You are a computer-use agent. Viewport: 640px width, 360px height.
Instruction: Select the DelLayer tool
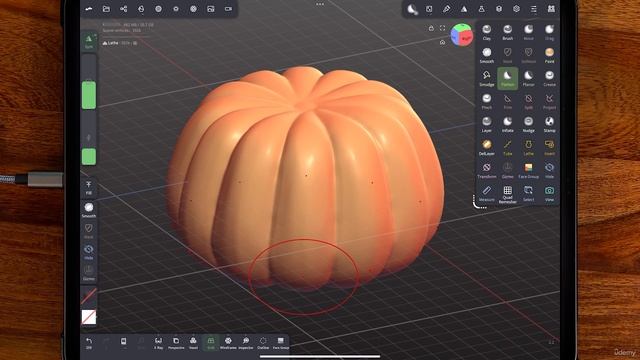[x=487, y=147]
